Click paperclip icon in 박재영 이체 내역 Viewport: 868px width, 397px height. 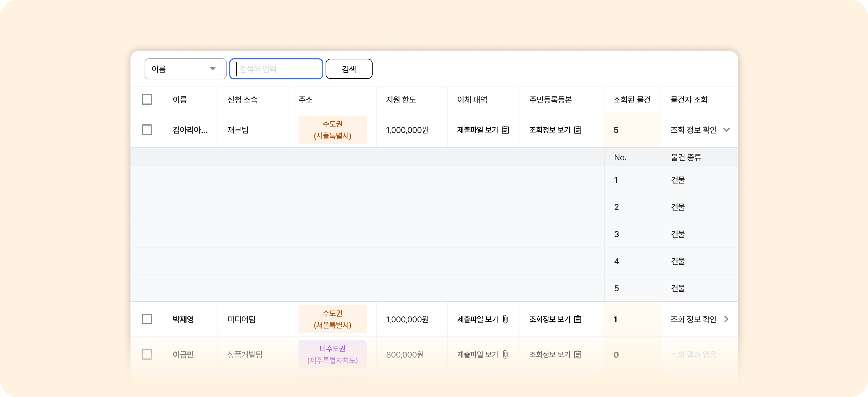click(505, 319)
